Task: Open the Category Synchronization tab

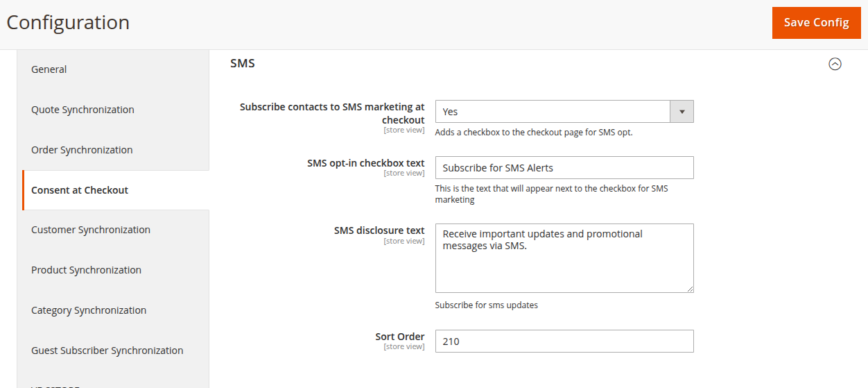Action: coord(89,310)
